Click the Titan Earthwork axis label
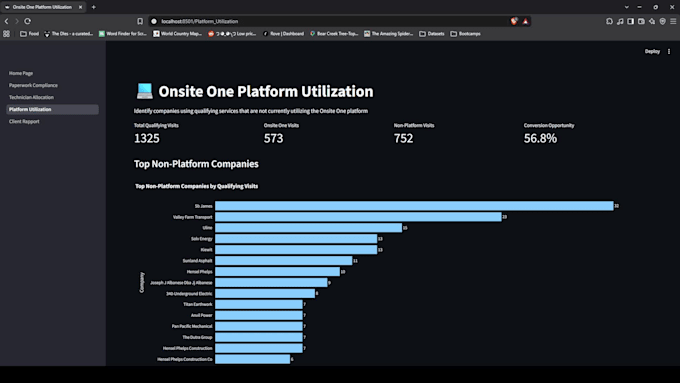 coord(197,304)
